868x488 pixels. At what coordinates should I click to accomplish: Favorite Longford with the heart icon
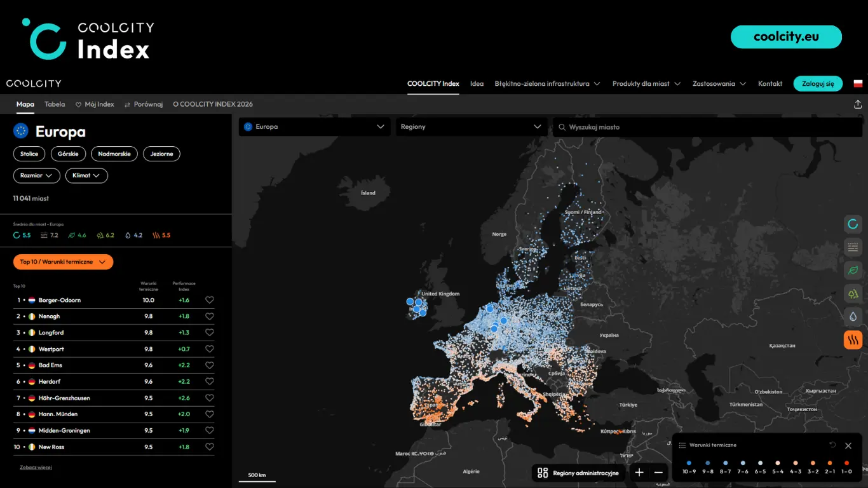click(x=209, y=332)
